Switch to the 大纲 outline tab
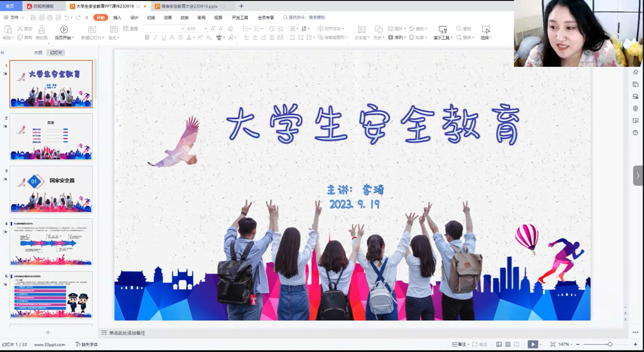The image size is (644, 352). coord(38,53)
